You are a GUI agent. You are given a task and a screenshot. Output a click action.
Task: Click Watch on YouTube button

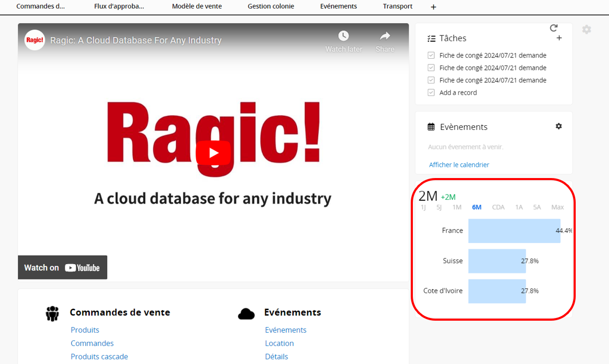coord(62,267)
